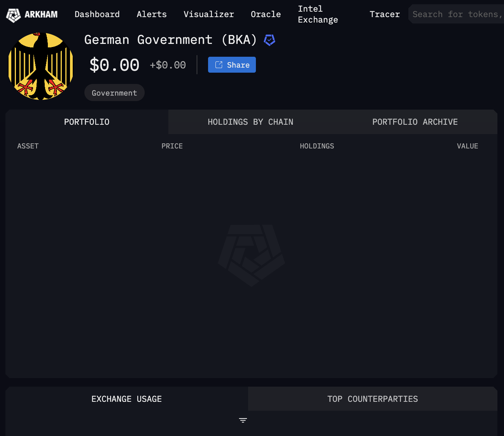Open the Dashboard page
The width and height of the screenshot is (504, 436).
97,14
